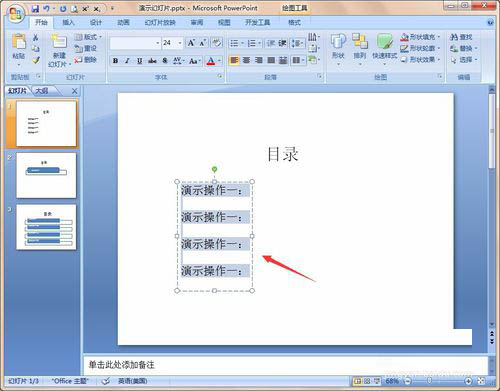Screen dimensions: 500x391
Task: Align text to the right
Action: (x=259, y=60)
